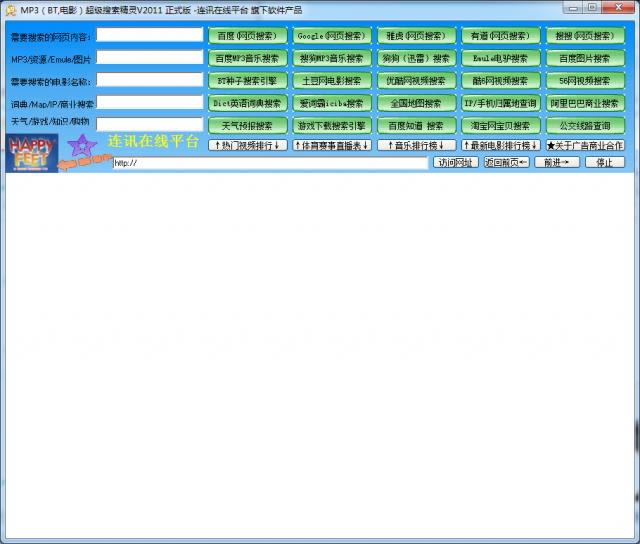Click 公交线路查询 button

(x=585, y=126)
